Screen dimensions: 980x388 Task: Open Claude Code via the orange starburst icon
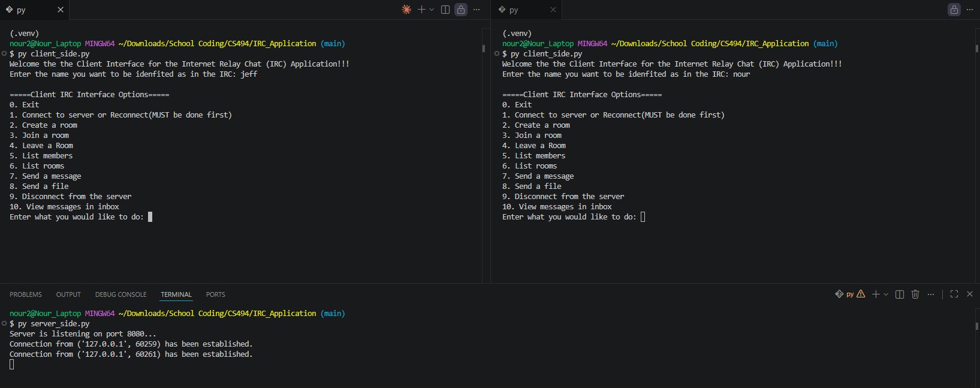pos(406,10)
